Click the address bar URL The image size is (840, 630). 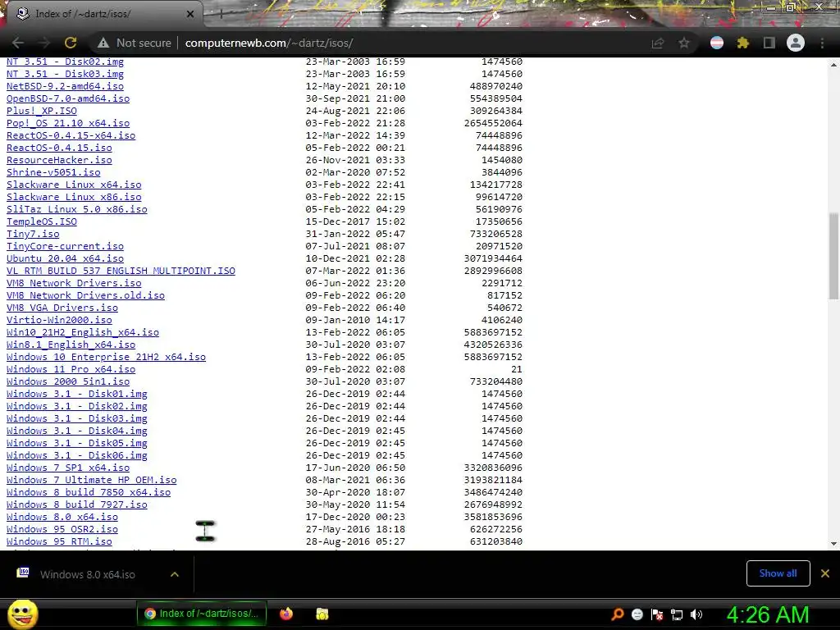[269, 43]
